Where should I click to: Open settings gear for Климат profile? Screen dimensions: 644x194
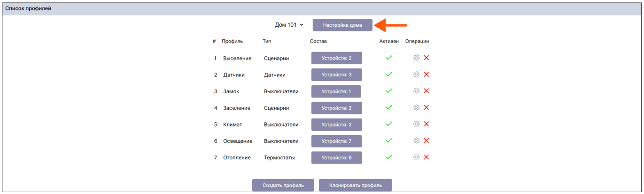[416, 124]
